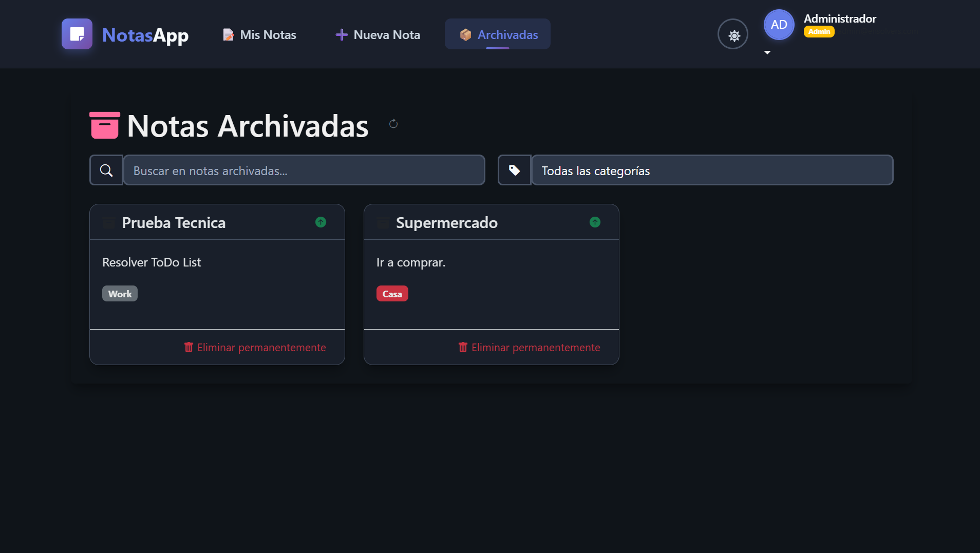Open the Admin role badge dropdown

click(x=819, y=31)
